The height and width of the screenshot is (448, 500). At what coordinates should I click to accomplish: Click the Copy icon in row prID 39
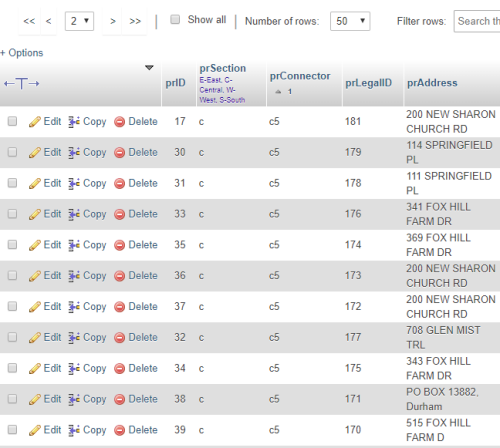coord(74,430)
